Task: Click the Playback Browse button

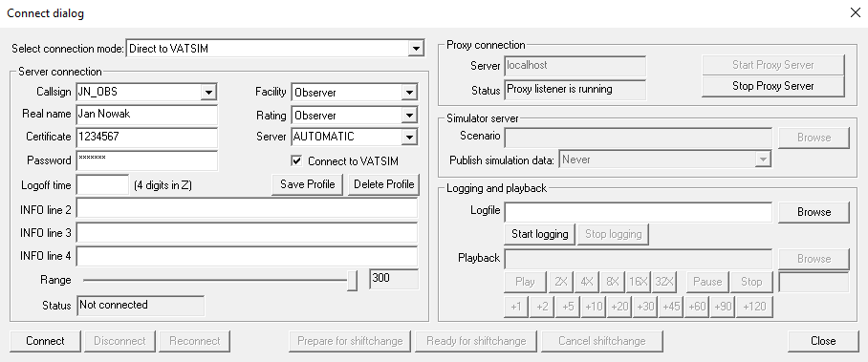Action: (814, 259)
